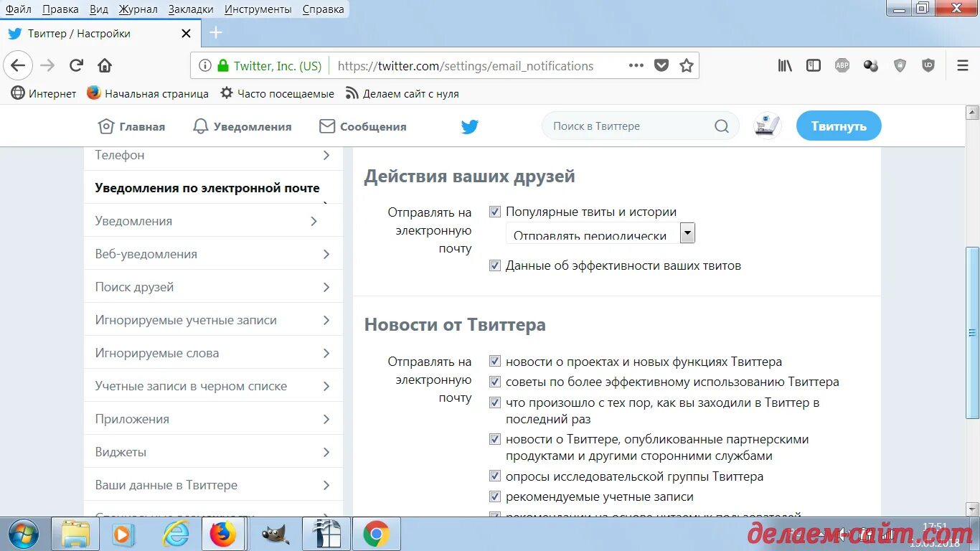Open the Firefox hamburger menu
The width and height of the screenshot is (980, 551).
(x=963, y=66)
